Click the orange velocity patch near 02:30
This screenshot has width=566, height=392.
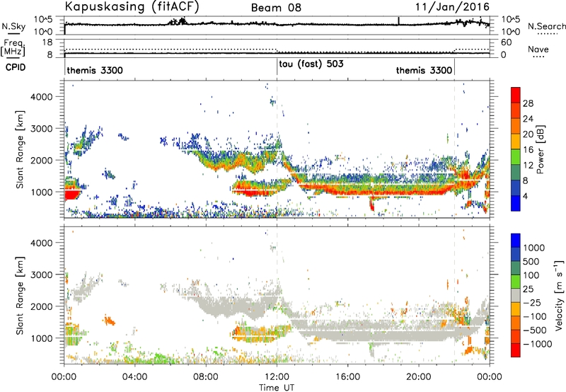[110, 321]
